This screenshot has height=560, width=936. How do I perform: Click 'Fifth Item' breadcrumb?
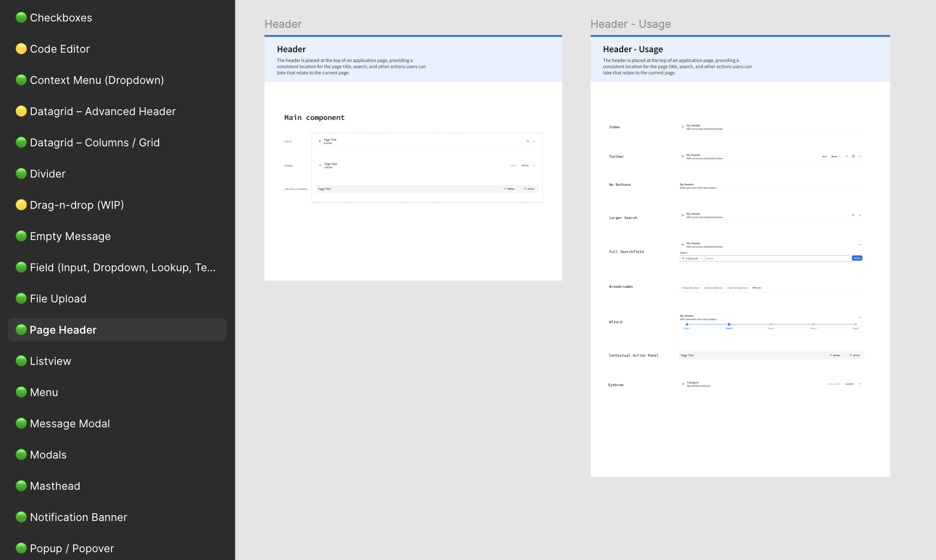click(756, 288)
